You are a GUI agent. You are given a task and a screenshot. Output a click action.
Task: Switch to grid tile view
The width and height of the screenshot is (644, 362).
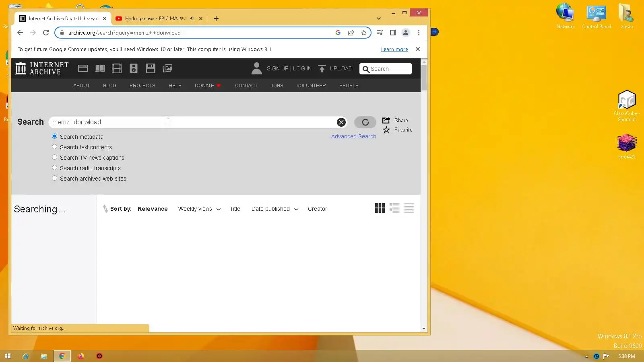coord(380,208)
